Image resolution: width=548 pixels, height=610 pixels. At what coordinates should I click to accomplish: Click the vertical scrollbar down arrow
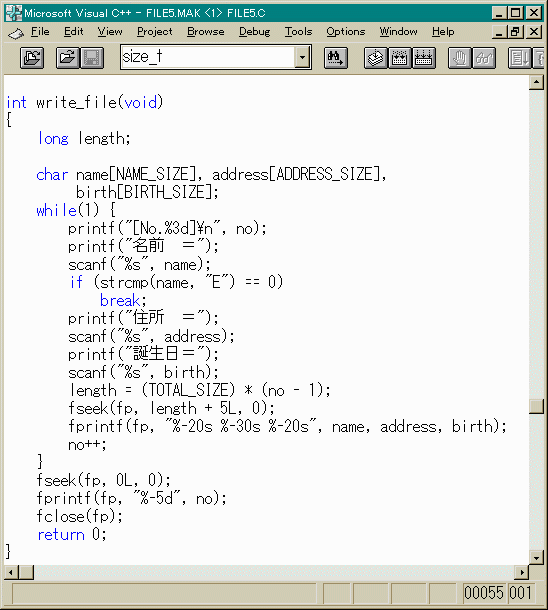pyautogui.click(x=536, y=558)
